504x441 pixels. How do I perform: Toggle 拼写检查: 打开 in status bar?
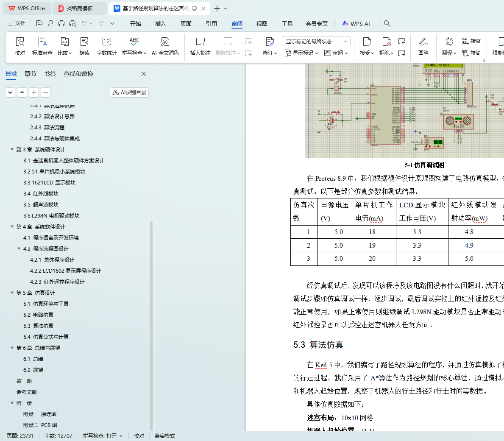[103, 436]
